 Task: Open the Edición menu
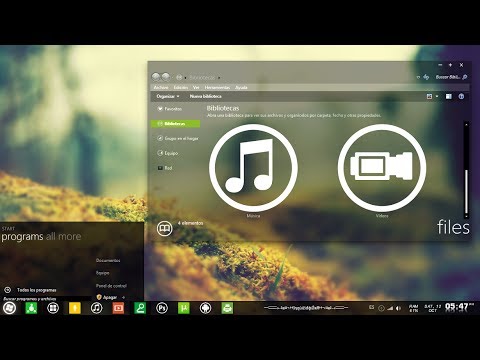point(181,87)
